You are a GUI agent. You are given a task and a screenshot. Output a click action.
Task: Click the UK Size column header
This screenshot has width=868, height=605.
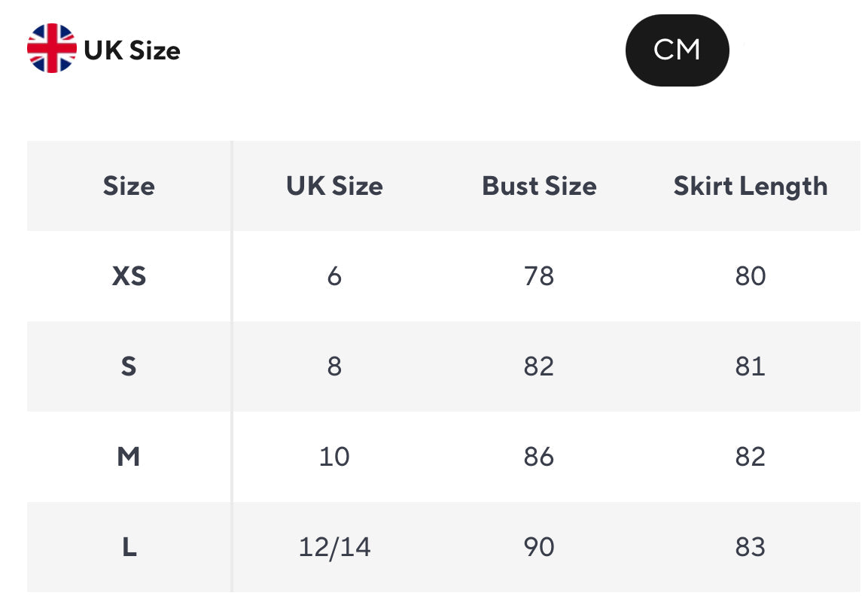(334, 186)
